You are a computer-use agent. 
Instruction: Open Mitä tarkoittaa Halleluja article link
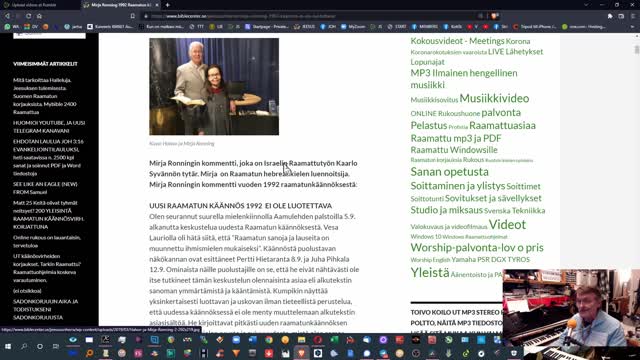point(44,96)
